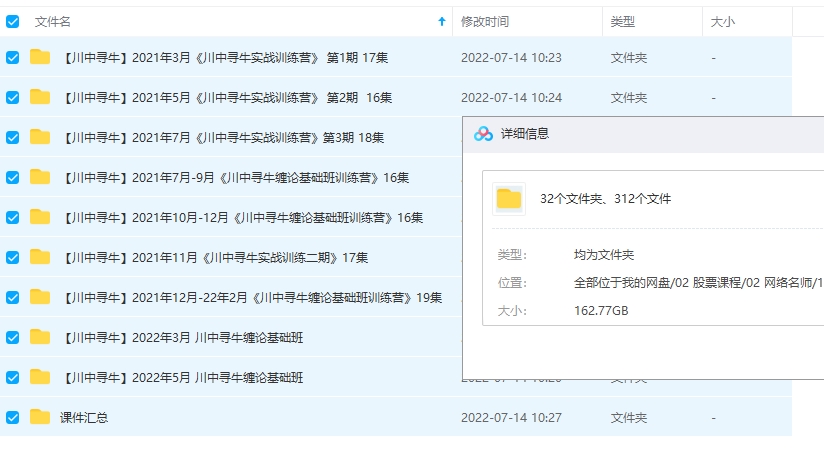Uncheck the 2022年3月 folder checkbox

(x=13, y=337)
